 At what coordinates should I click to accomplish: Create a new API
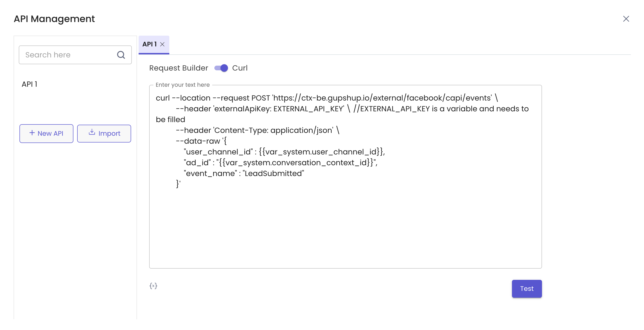pos(46,133)
